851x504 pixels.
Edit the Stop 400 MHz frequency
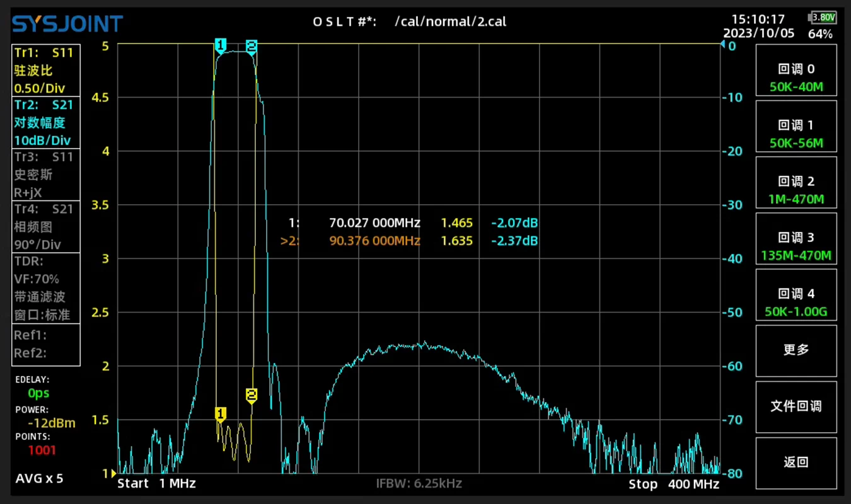coord(673,484)
